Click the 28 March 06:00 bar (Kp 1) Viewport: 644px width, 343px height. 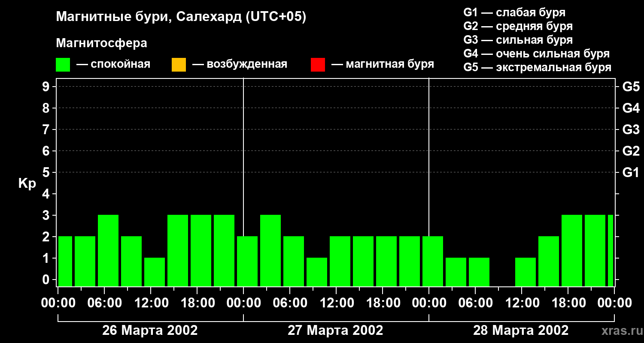pos(479,272)
